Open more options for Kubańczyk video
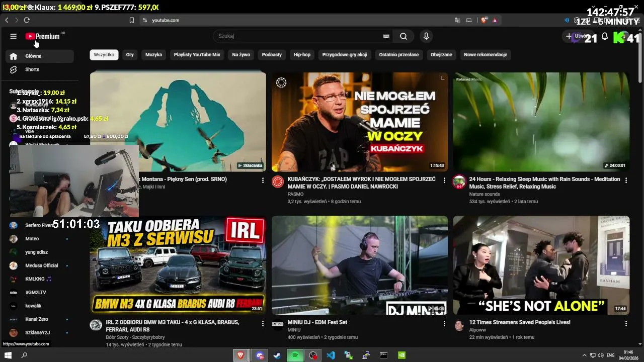The width and height of the screenshot is (644, 362). click(444, 180)
